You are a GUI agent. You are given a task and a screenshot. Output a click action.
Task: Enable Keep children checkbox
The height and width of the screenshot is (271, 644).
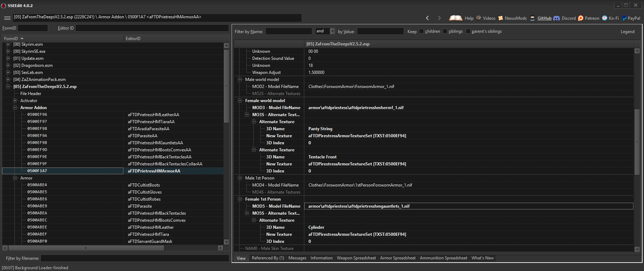422,31
